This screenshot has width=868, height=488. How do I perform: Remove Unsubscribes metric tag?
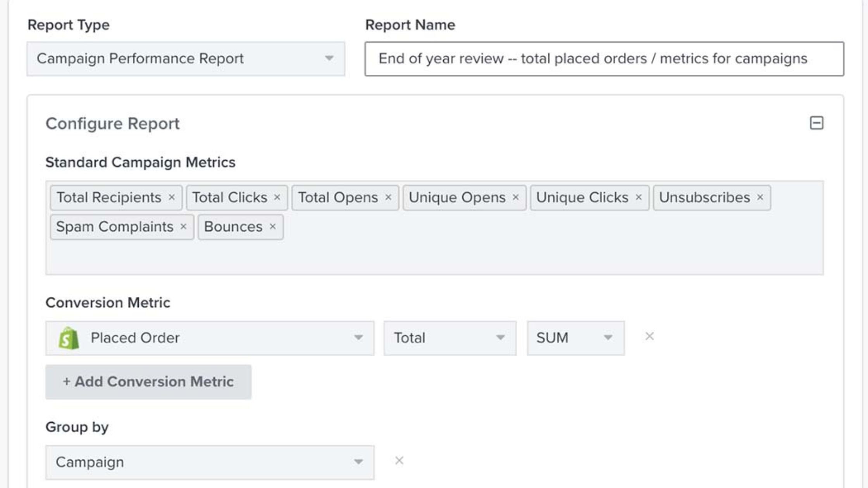pos(760,198)
